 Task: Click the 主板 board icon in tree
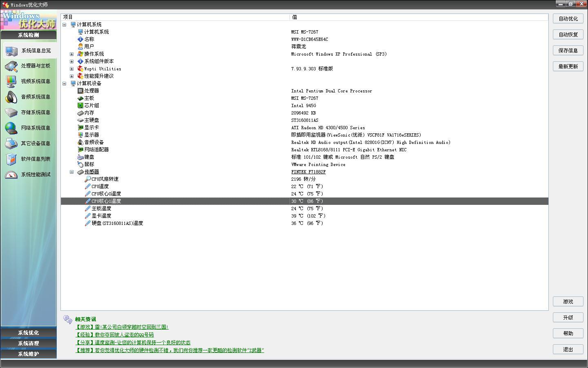pos(80,98)
